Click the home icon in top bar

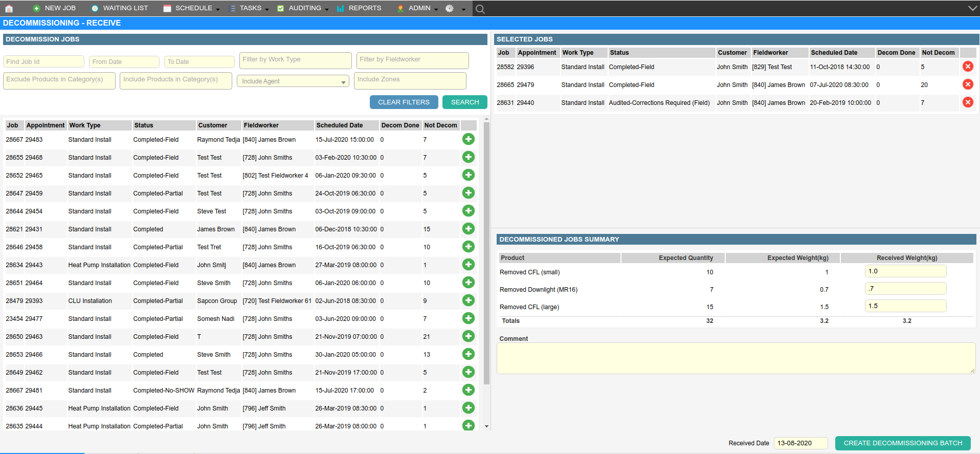click(9, 9)
